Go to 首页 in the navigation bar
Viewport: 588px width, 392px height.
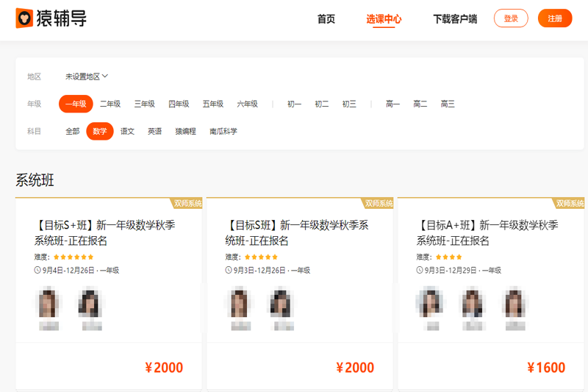[x=326, y=19]
